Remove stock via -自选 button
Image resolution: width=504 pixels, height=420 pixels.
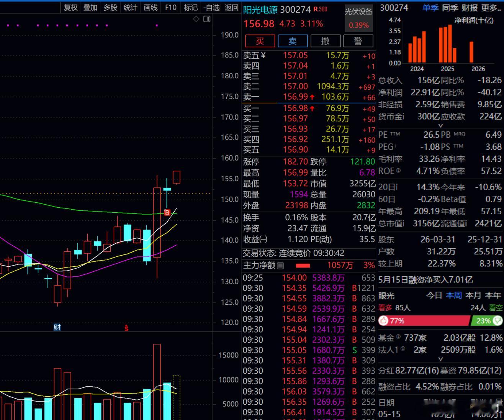tap(211, 8)
